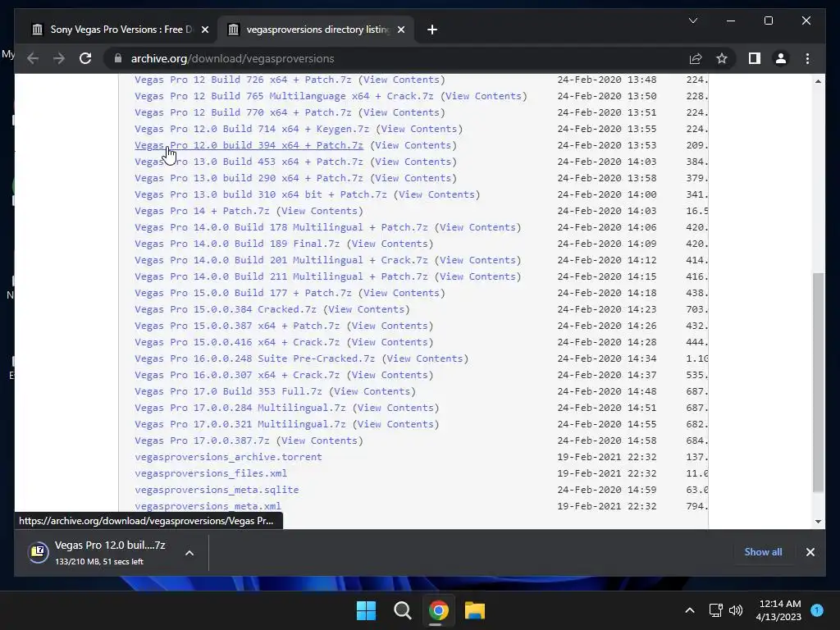Open a new browser tab
Image resolution: width=840 pixels, height=630 pixels.
pyautogui.click(x=432, y=30)
